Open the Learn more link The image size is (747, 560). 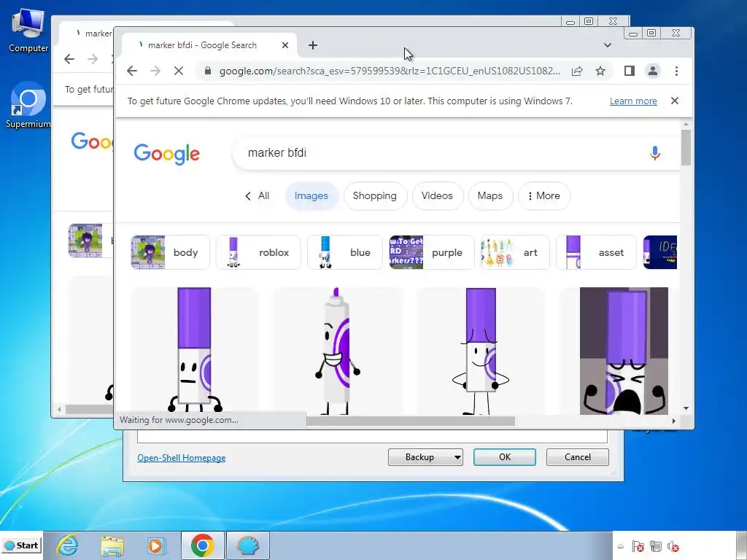point(633,101)
